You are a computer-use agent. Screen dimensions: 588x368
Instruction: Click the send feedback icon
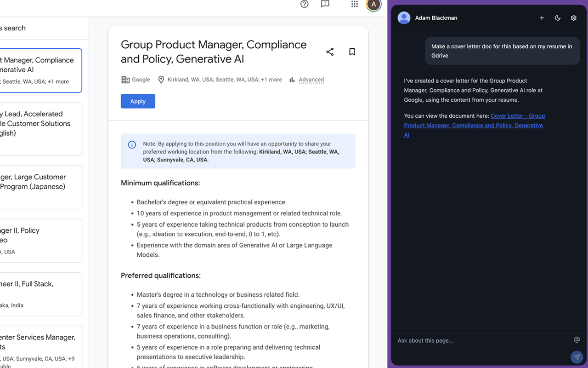(325, 4)
